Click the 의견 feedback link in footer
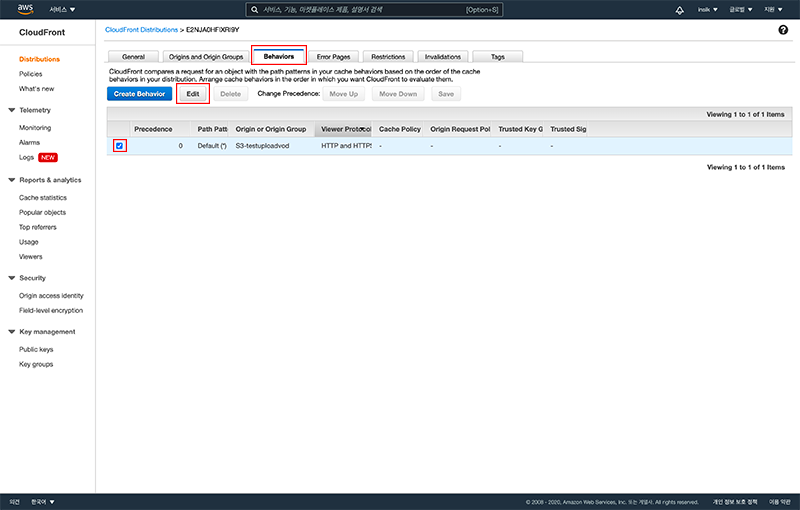 coord(14,502)
